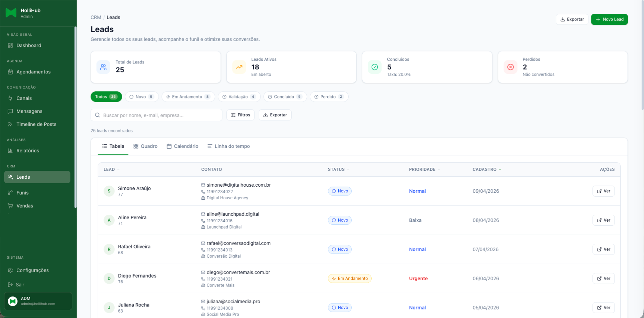
Task: Filter leads by Em Andamento chip
Action: pos(188,97)
